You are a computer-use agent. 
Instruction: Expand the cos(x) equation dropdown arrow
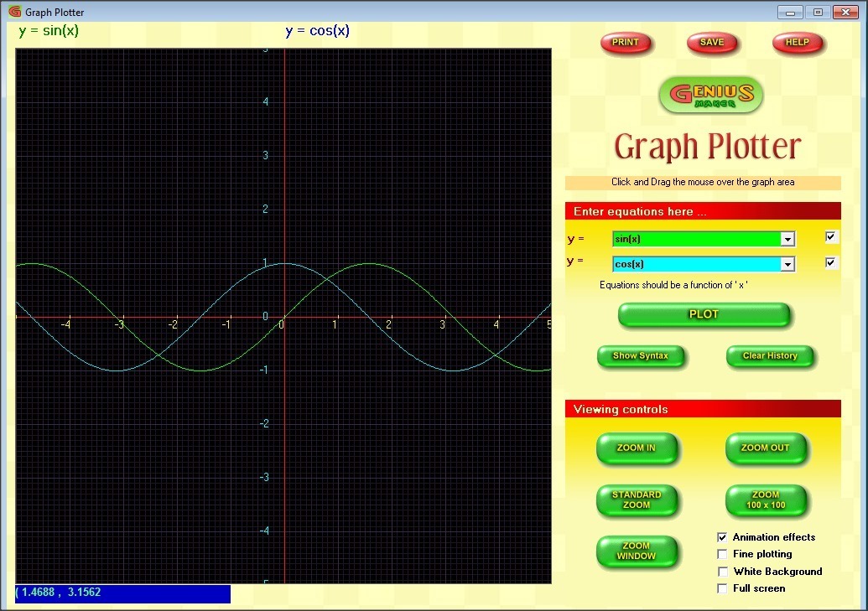tap(787, 264)
